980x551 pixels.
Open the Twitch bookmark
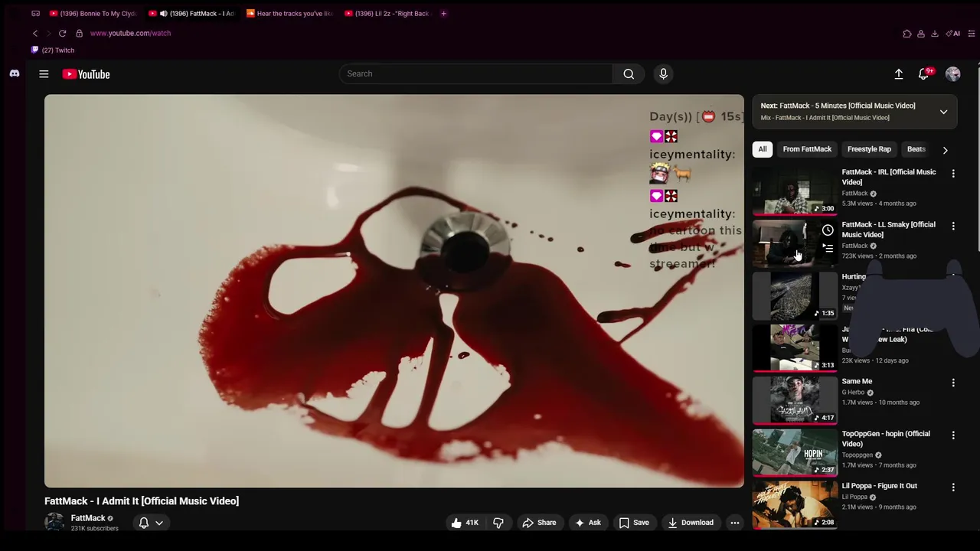pos(53,50)
